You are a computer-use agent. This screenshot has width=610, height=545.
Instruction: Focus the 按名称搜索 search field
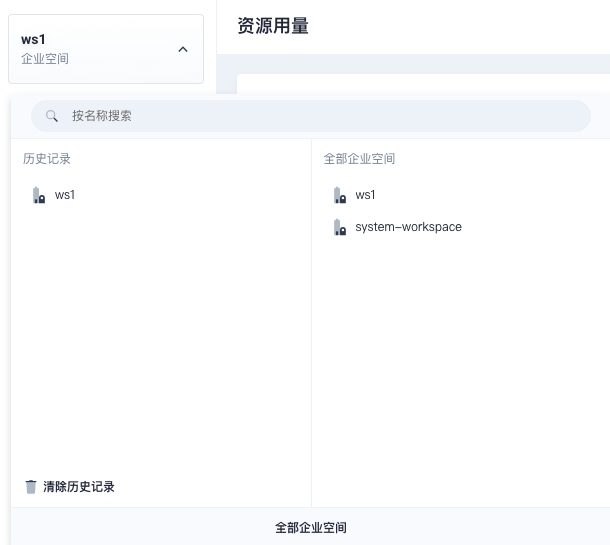pyautogui.click(x=300, y=116)
